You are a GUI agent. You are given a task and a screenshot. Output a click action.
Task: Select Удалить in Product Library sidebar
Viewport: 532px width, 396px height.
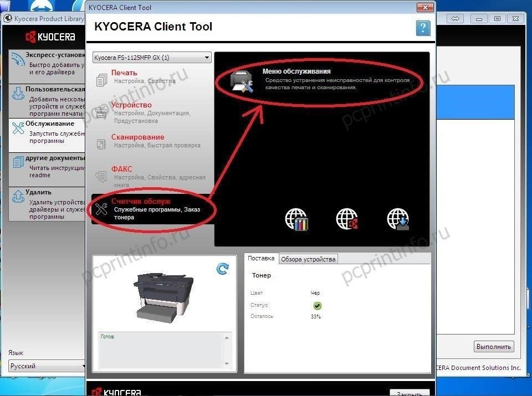(x=47, y=204)
